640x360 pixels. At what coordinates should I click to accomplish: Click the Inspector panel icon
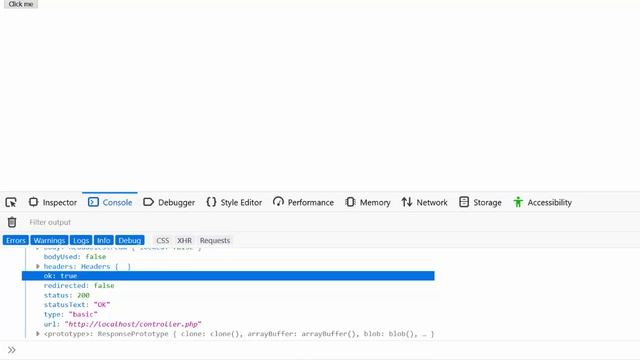(x=33, y=202)
